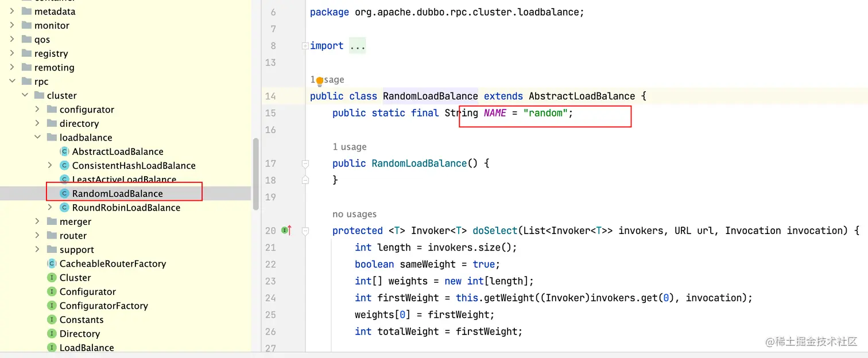Click the NAME constant identifier

495,113
